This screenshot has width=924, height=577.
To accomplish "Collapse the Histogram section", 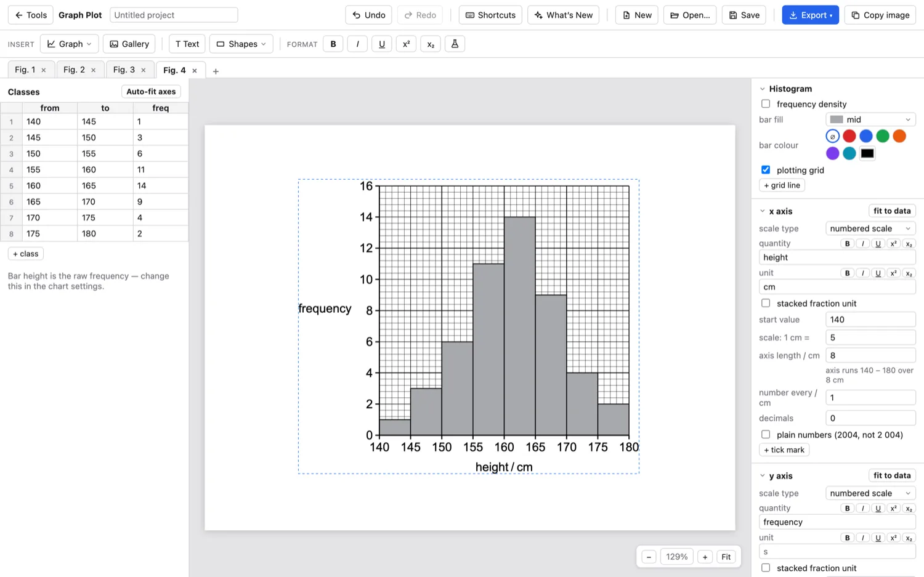I will pyautogui.click(x=763, y=89).
